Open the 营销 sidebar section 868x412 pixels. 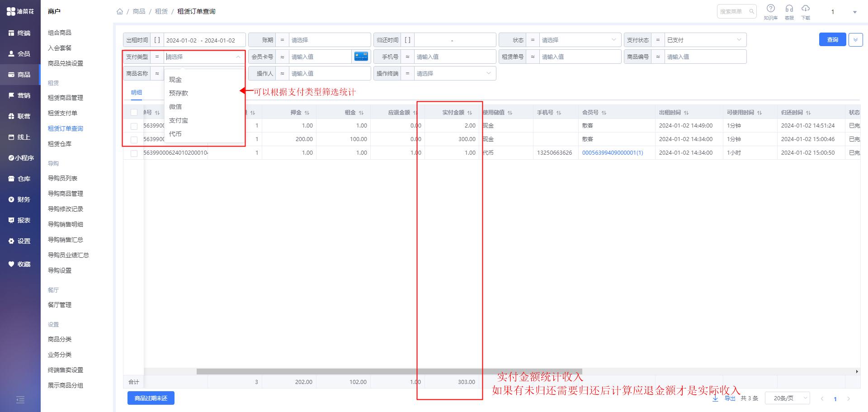pyautogui.click(x=20, y=95)
